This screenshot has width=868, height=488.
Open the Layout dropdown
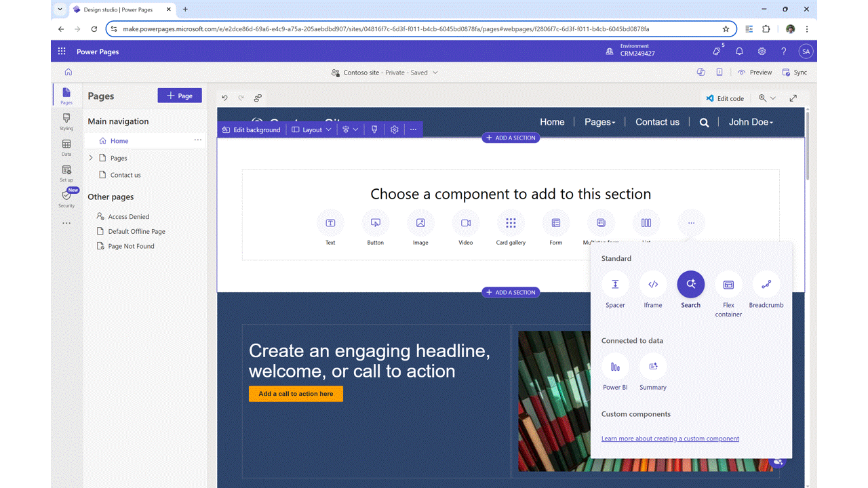tap(312, 129)
